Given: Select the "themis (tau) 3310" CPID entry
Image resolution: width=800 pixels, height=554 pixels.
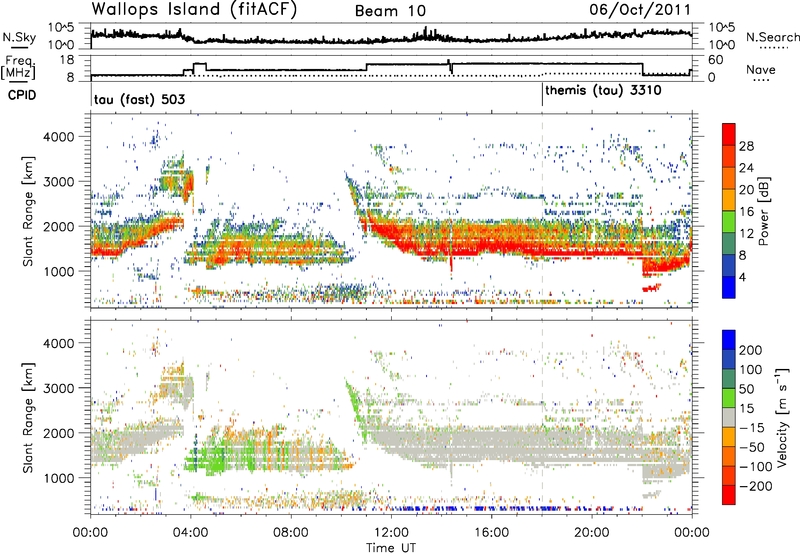Looking at the screenshot, I should point(603,91).
